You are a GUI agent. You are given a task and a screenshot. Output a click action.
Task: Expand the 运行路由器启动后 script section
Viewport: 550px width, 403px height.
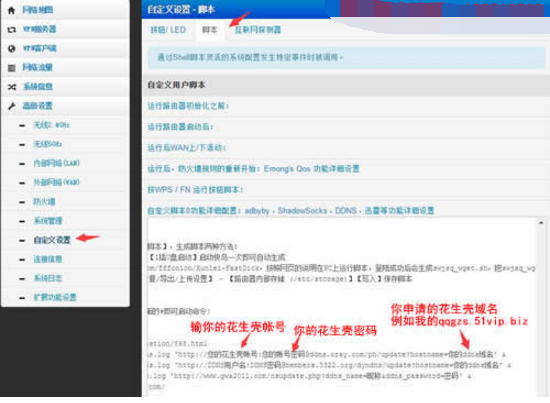point(180,127)
